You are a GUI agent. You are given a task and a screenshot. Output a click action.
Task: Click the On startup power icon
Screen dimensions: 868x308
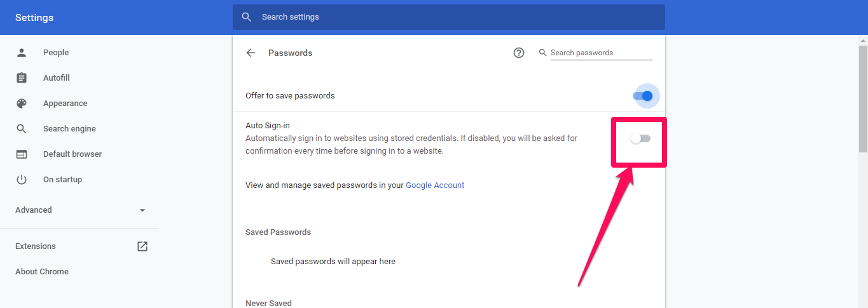[x=22, y=180]
